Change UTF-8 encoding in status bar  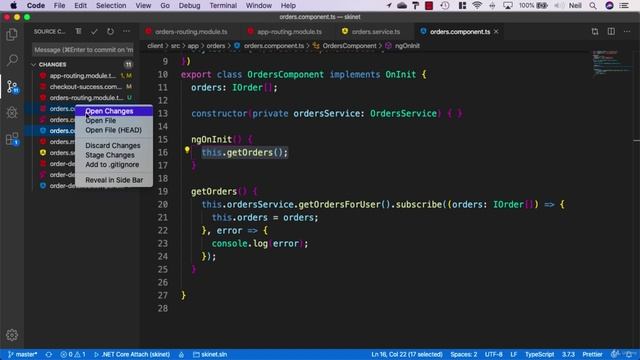[x=493, y=354]
